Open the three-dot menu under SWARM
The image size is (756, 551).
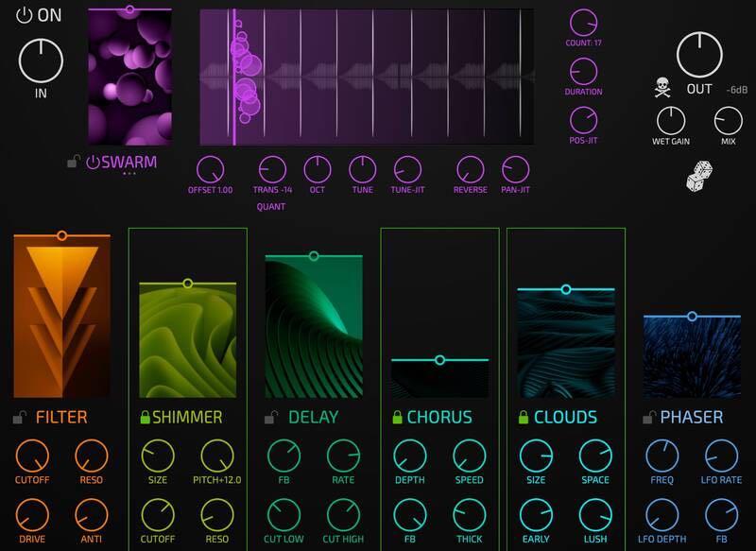(x=129, y=174)
